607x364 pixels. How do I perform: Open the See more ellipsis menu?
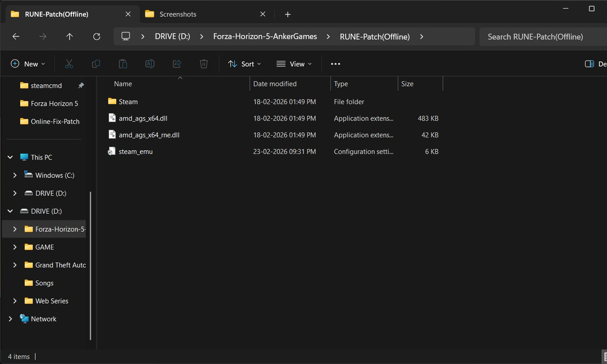click(336, 64)
